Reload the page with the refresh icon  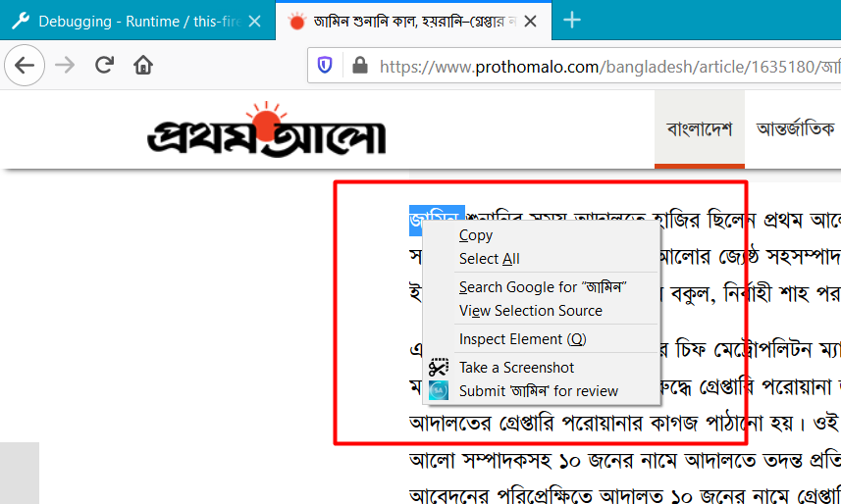(x=104, y=66)
